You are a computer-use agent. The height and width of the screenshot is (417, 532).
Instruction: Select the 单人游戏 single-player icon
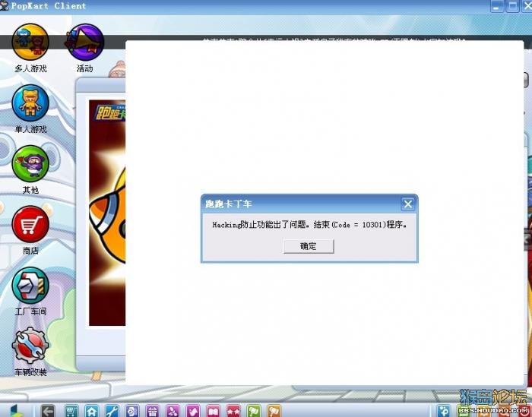pyautogui.click(x=30, y=103)
